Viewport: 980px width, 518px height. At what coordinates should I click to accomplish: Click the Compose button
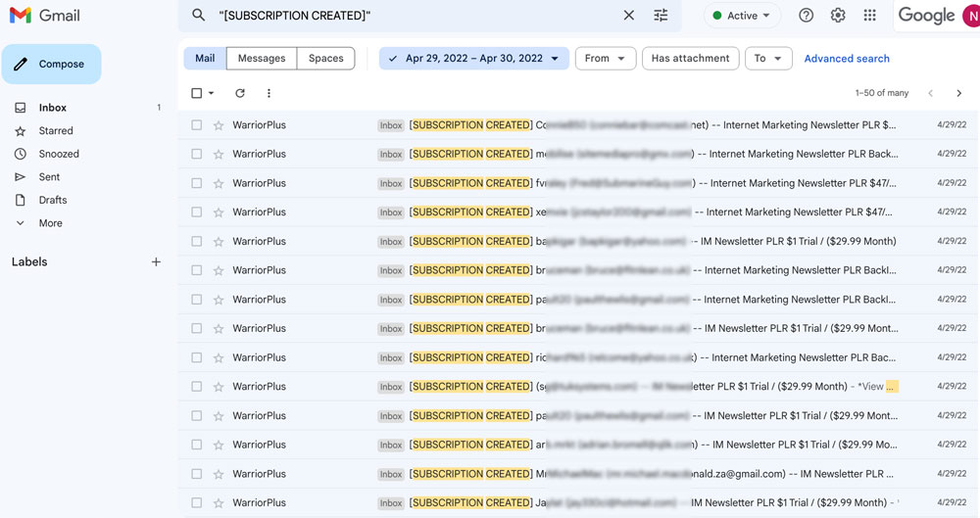(51, 64)
